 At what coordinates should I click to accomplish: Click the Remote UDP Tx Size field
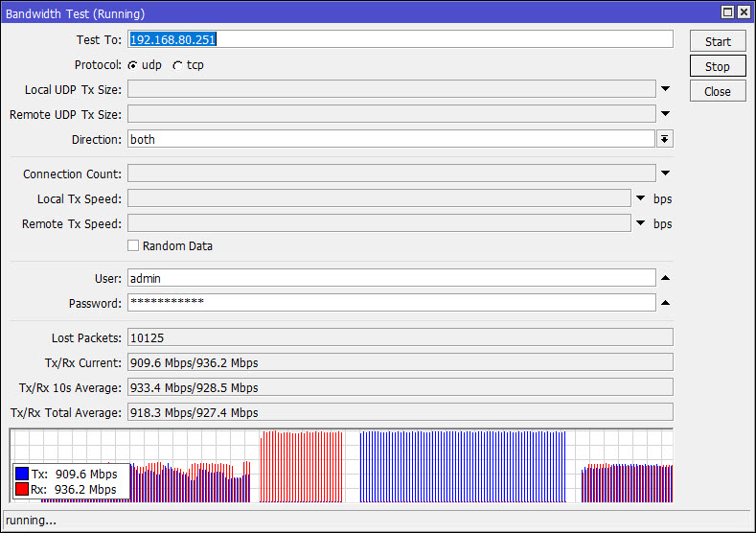tap(392, 114)
